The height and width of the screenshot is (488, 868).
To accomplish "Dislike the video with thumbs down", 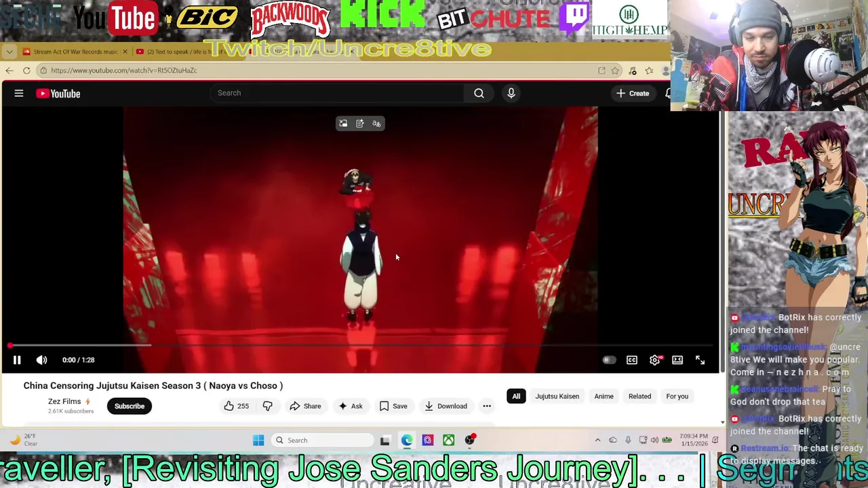I will [267, 406].
